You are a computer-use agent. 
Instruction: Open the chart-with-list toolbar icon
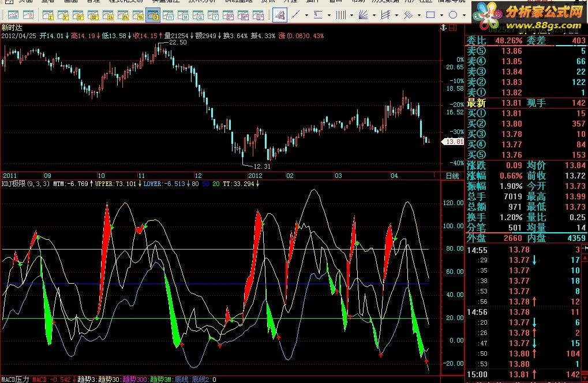point(28,15)
